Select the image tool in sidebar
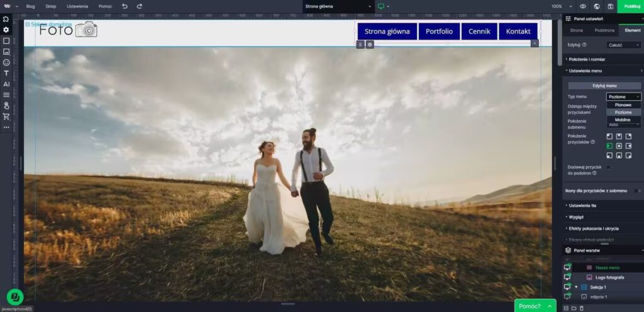Screen dimensions: 644x312 [x=6, y=52]
